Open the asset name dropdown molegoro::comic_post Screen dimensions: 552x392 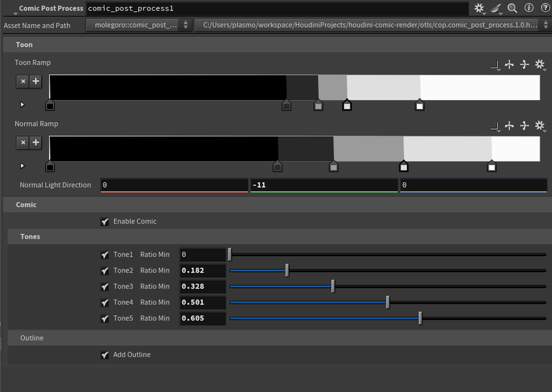139,26
